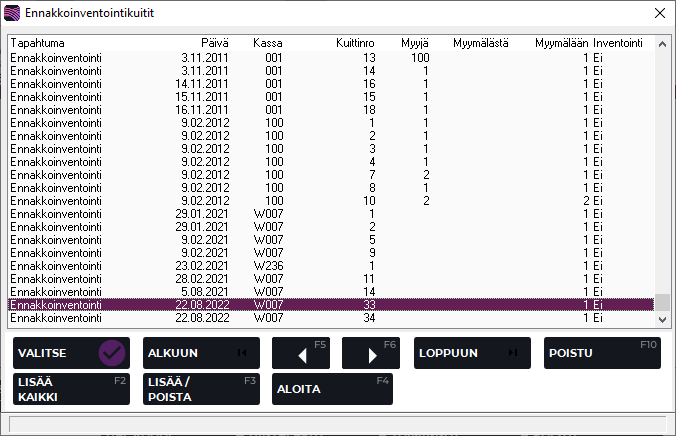Viewport: 676px width, 436px height.
Task: Click the checkmark icon on VALITSE button
Action: (112, 353)
